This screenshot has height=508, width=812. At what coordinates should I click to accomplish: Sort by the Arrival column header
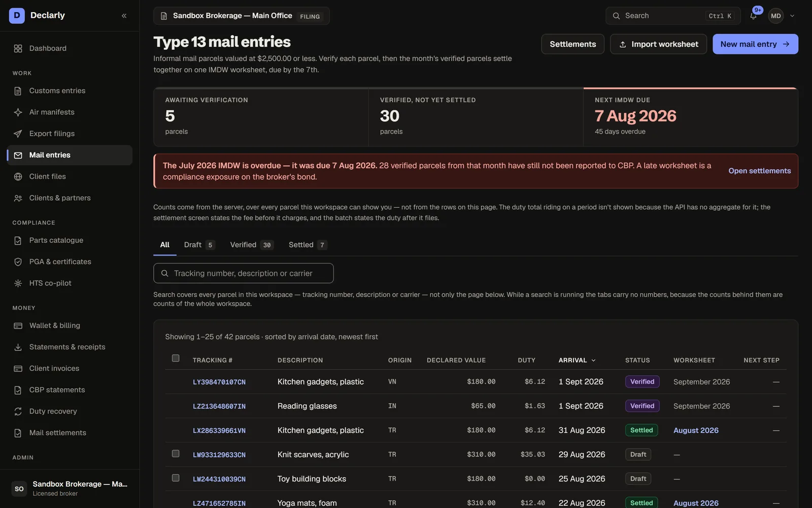577,360
